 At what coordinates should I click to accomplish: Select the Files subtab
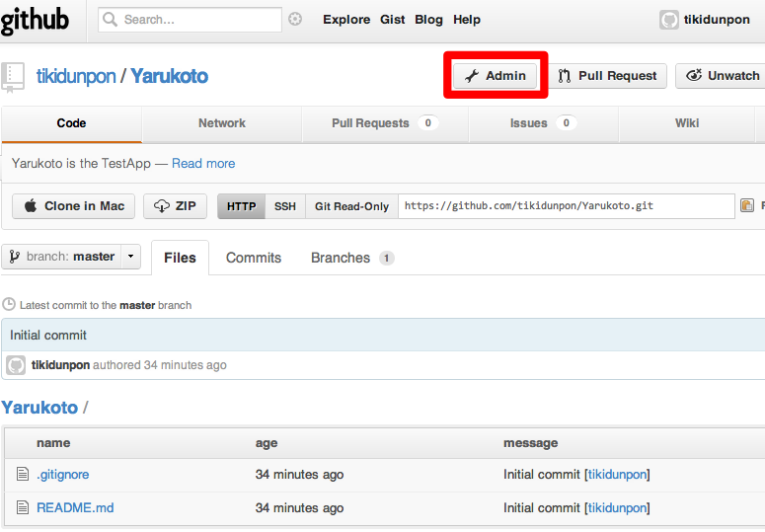(x=180, y=258)
